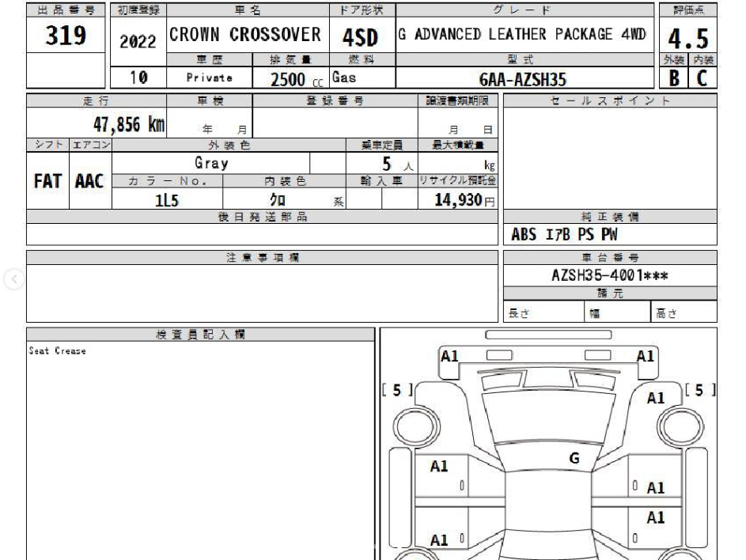
Task: Click exterior color Gray
Action: point(211,163)
